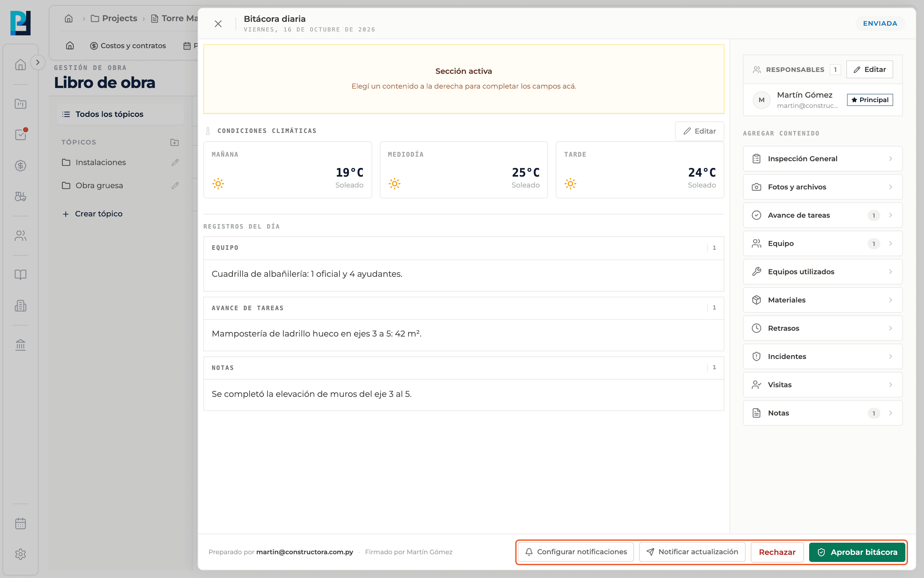This screenshot has width=924, height=578.
Task: Edit the Instalaciones topic with its pencil icon
Action: (175, 162)
